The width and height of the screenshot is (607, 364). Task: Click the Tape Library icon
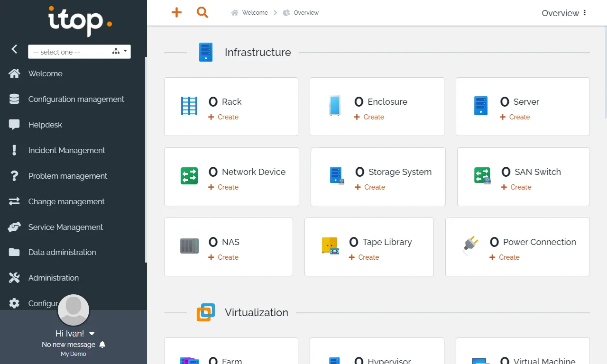coord(330,246)
